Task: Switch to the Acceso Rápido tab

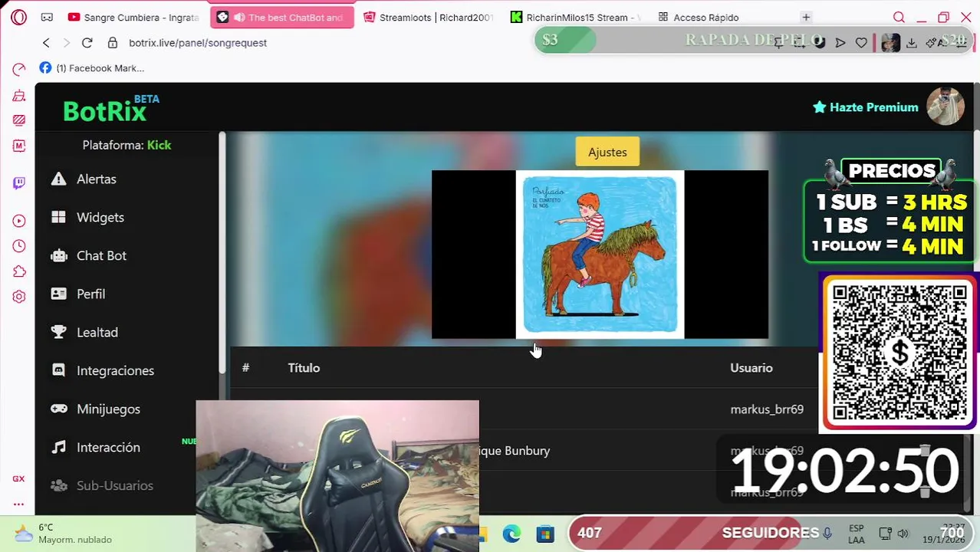Action: (699, 17)
